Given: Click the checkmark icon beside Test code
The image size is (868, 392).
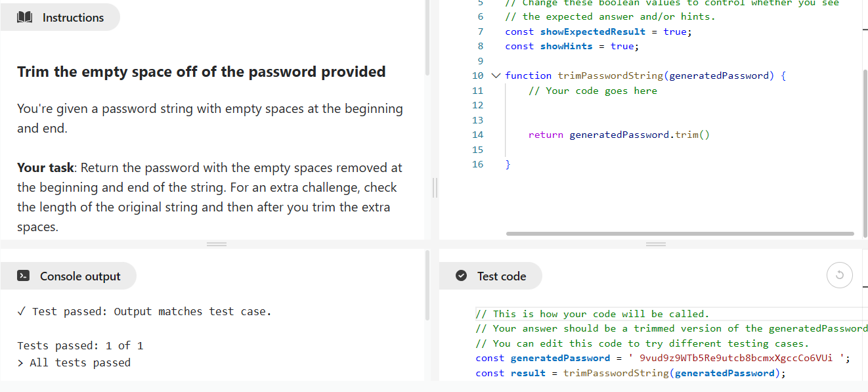Looking at the screenshot, I should 461,276.
